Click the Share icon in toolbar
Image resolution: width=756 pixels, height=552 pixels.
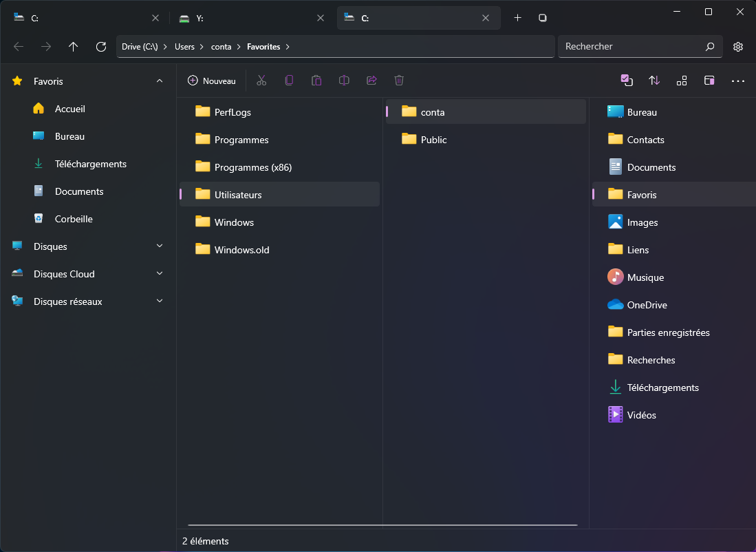click(x=371, y=81)
